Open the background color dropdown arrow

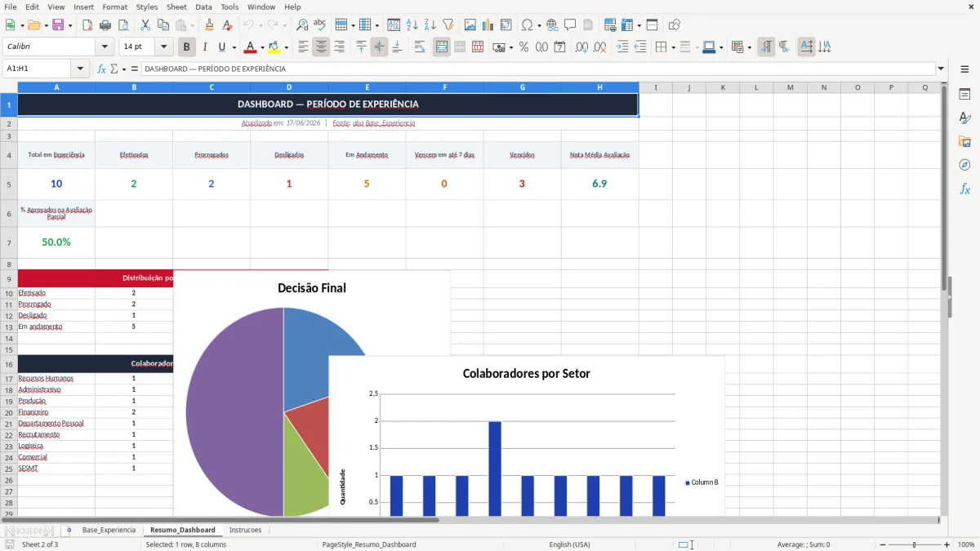pos(286,47)
